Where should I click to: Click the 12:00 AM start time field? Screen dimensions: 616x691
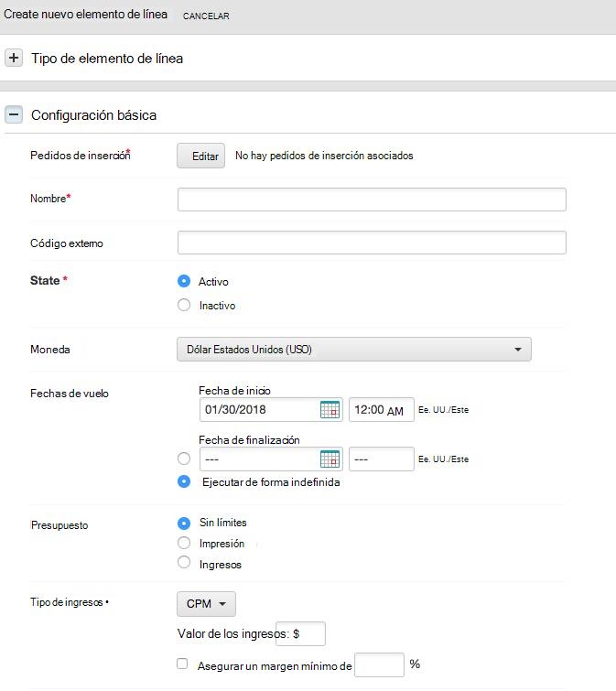[x=382, y=410]
